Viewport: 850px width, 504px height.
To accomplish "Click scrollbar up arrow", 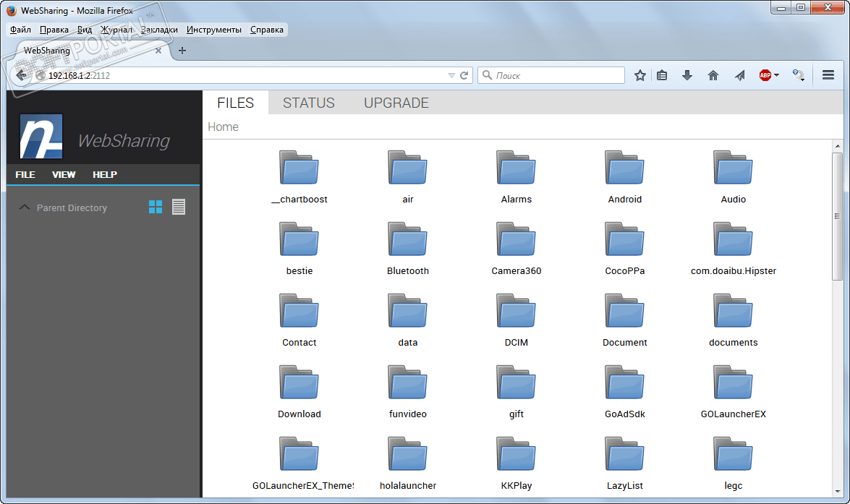I will point(838,146).
